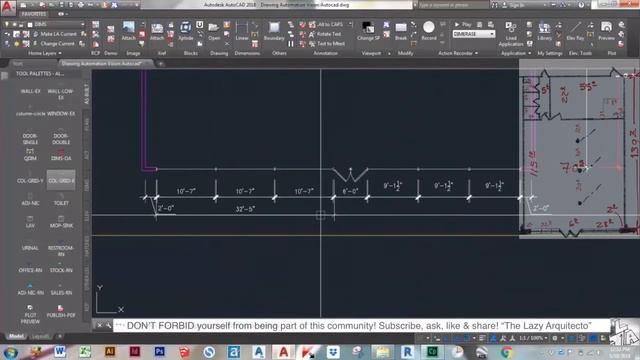Select the ADJ-NIC-RN palette tool

pos(30,290)
